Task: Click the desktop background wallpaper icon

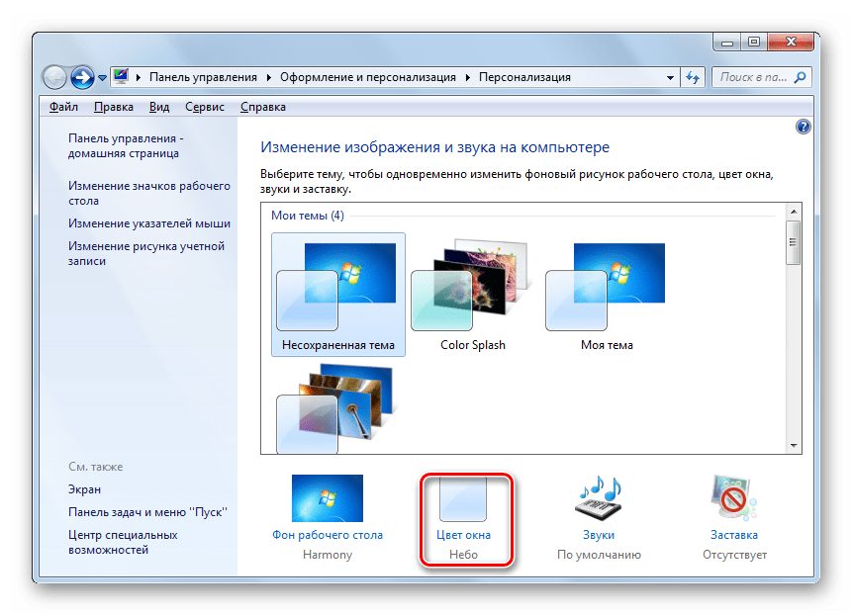Action: point(328,498)
